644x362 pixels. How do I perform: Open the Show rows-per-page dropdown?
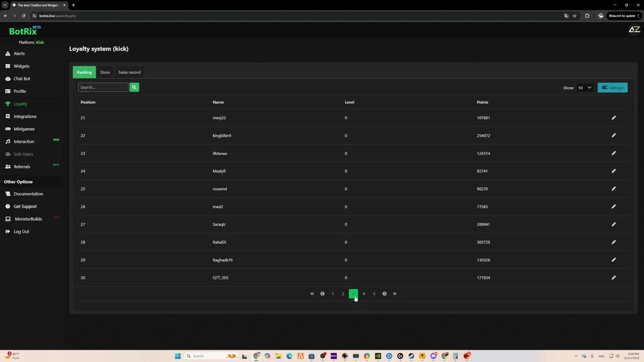(x=585, y=87)
